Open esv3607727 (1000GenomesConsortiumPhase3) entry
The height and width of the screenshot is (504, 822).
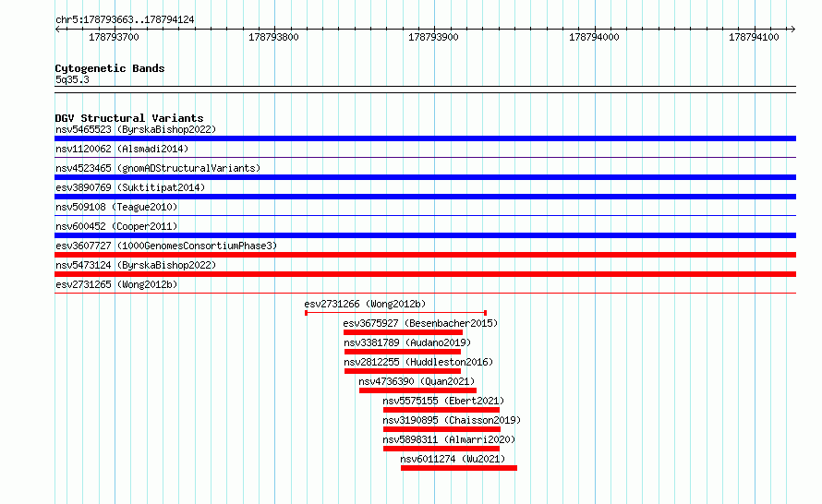(x=166, y=246)
